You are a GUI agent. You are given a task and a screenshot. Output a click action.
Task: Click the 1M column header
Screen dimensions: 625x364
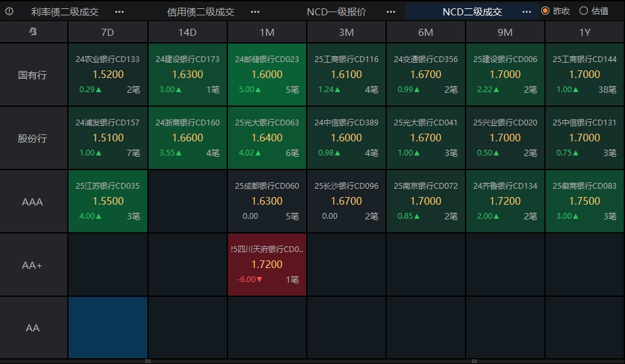(266, 32)
